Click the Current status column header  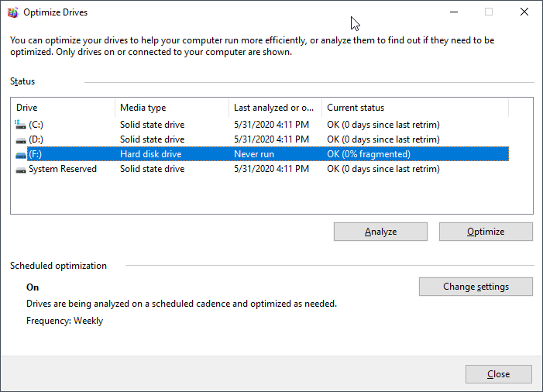(414, 108)
